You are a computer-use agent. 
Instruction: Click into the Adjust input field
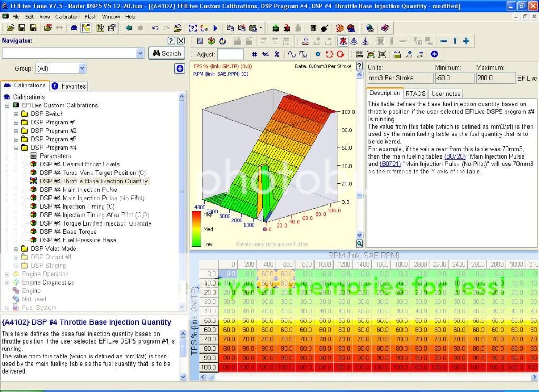(230, 54)
